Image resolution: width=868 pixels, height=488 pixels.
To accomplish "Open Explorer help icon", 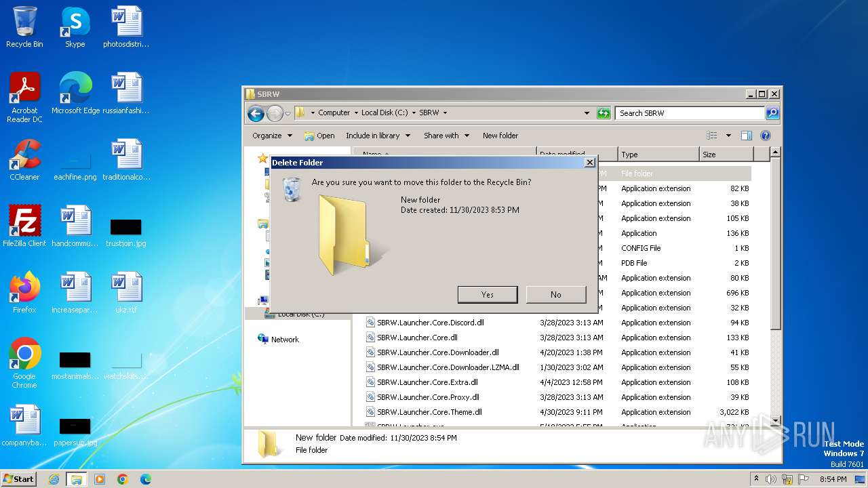I will [766, 136].
